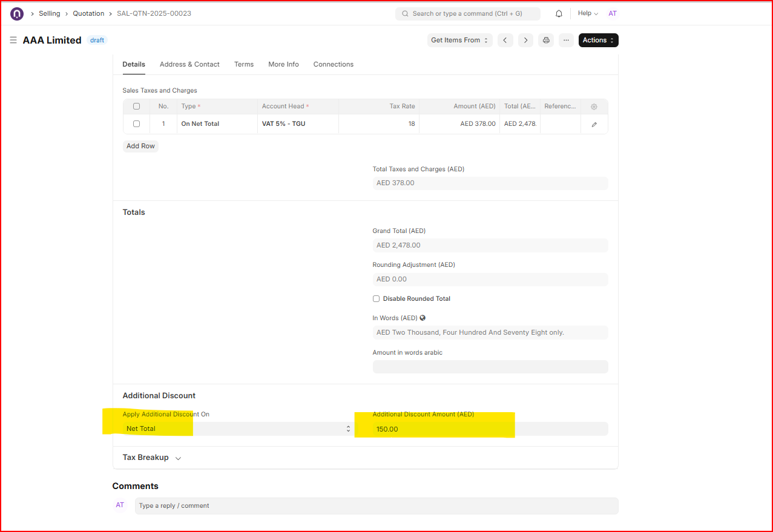Viewport: 773px width, 532px height.
Task: Open the notifications bell icon
Action: coord(559,13)
